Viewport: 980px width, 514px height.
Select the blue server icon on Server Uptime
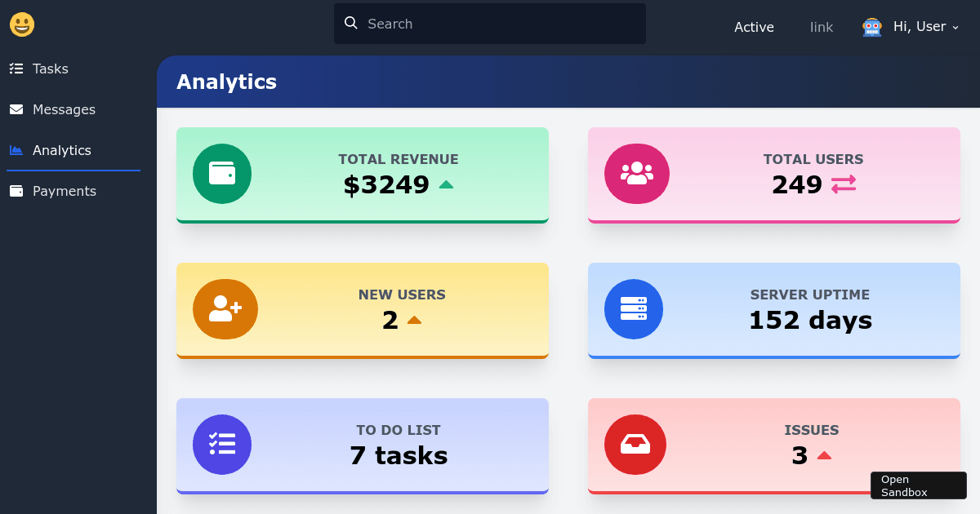634,309
